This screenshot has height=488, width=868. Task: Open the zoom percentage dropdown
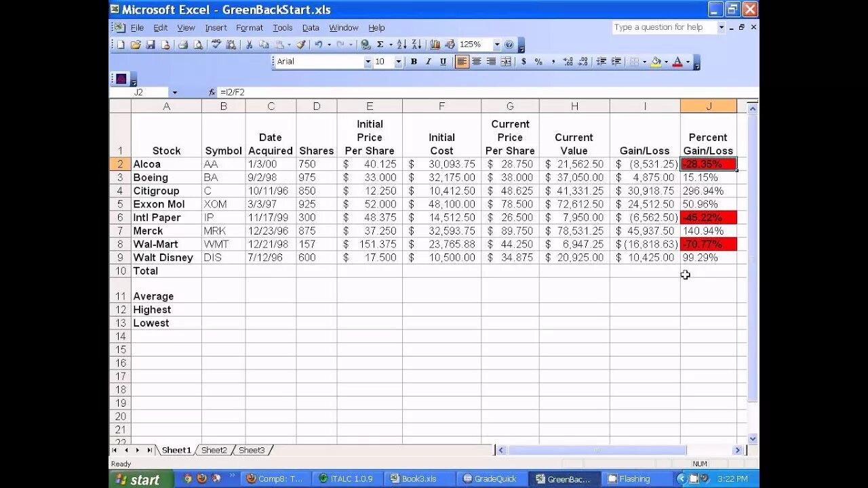click(x=497, y=45)
